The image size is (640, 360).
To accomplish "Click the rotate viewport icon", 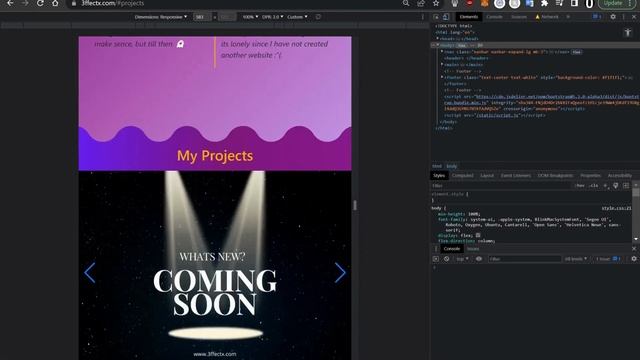I will pyautogui.click(x=318, y=17).
